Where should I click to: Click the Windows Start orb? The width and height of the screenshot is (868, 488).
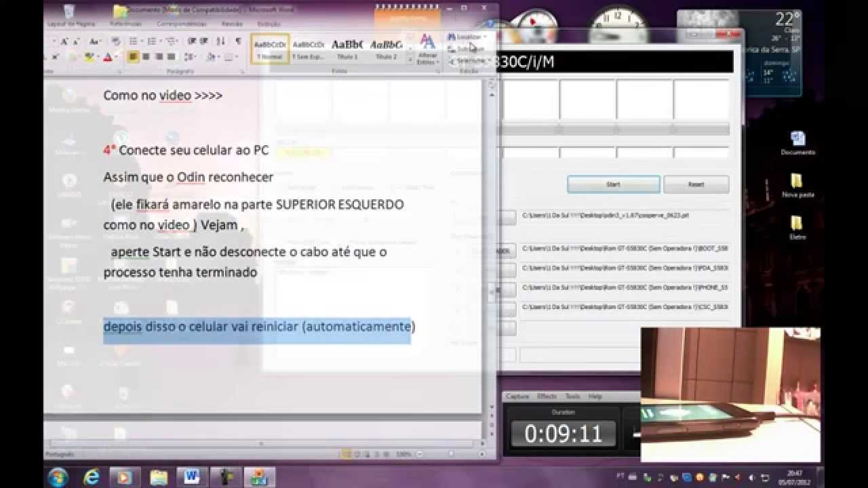pyautogui.click(x=58, y=476)
